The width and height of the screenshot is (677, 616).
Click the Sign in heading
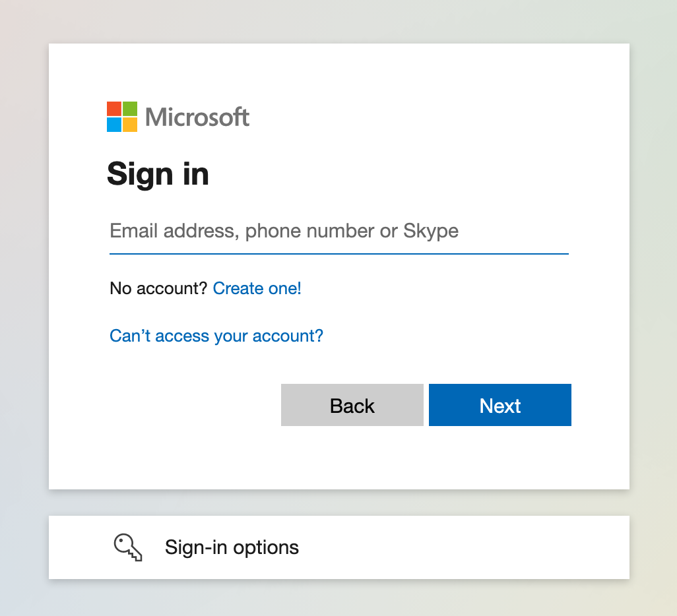(158, 174)
